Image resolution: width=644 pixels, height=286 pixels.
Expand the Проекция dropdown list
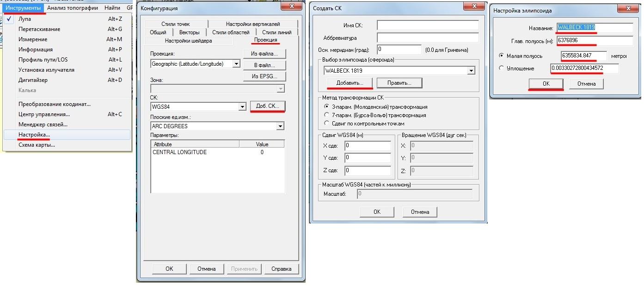[x=236, y=64]
